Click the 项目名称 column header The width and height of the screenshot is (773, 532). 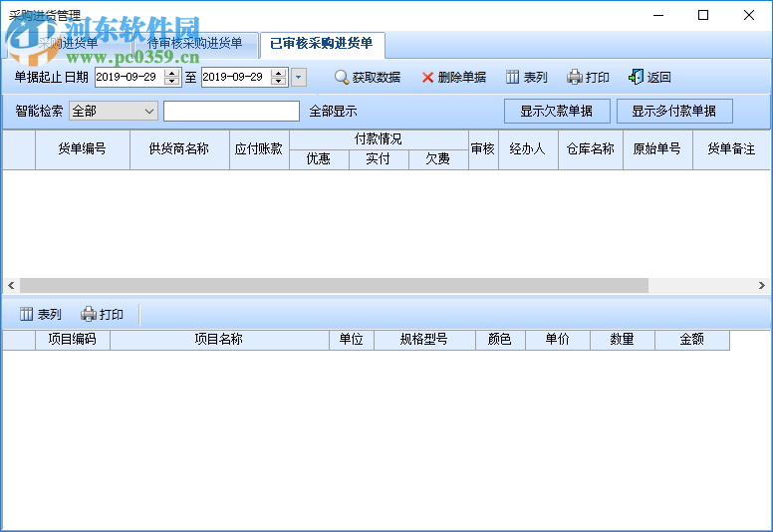(219, 340)
